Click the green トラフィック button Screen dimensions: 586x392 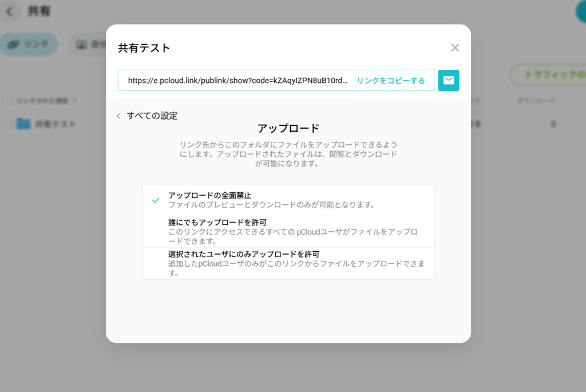coord(549,74)
